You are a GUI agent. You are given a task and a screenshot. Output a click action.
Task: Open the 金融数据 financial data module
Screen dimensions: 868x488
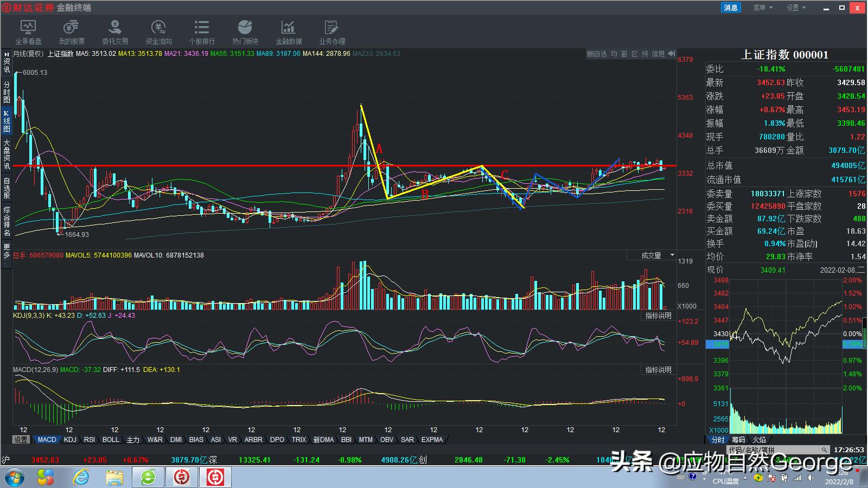pyautogui.click(x=288, y=31)
